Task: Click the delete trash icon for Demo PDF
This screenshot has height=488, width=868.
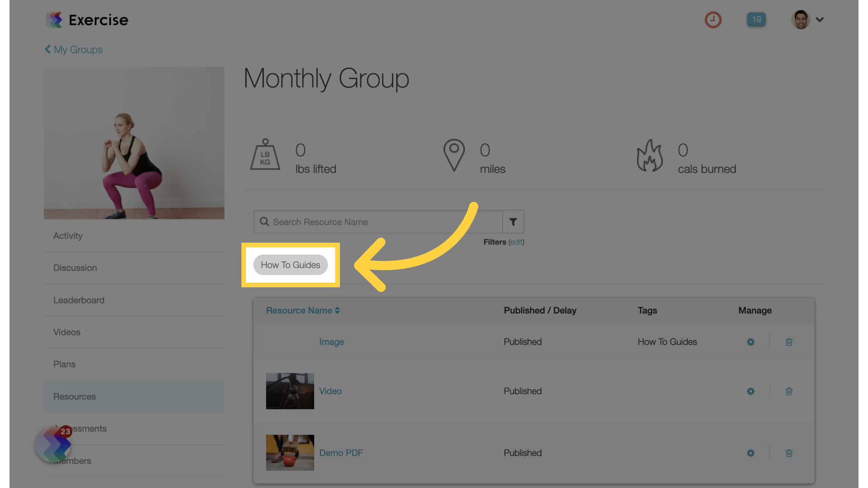Action: (789, 453)
